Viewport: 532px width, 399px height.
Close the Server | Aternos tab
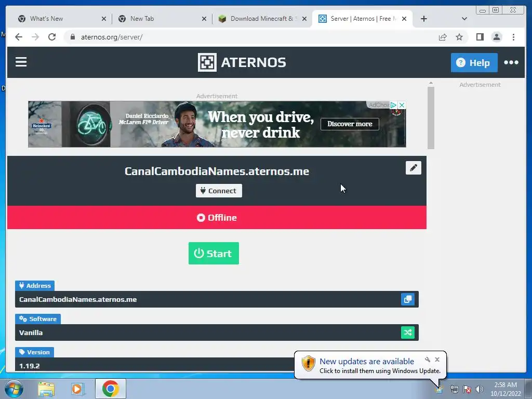(x=404, y=19)
